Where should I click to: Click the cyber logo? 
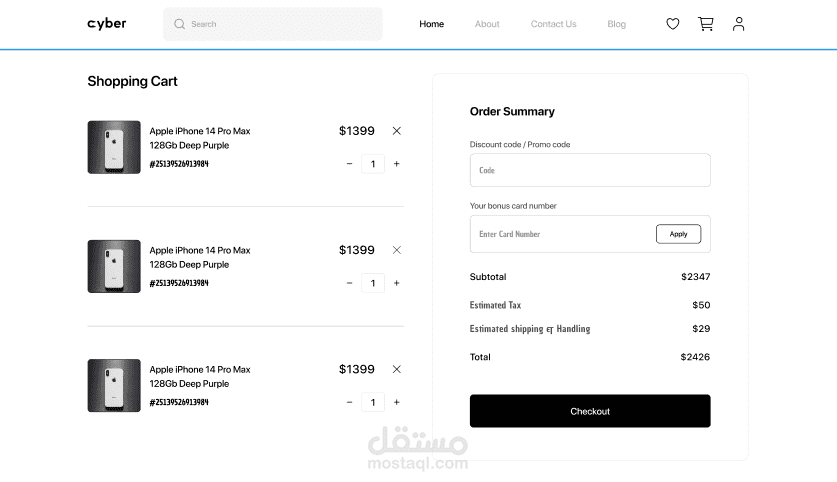(x=107, y=23)
